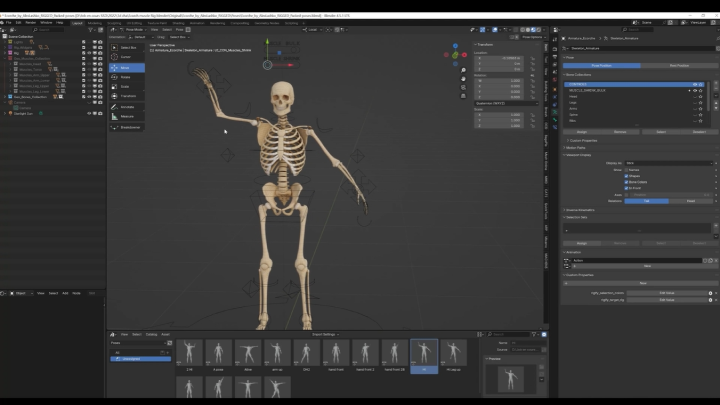Image resolution: width=720 pixels, height=405 pixels.
Task: Select the Transform tool
Action: (x=126, y=97)
